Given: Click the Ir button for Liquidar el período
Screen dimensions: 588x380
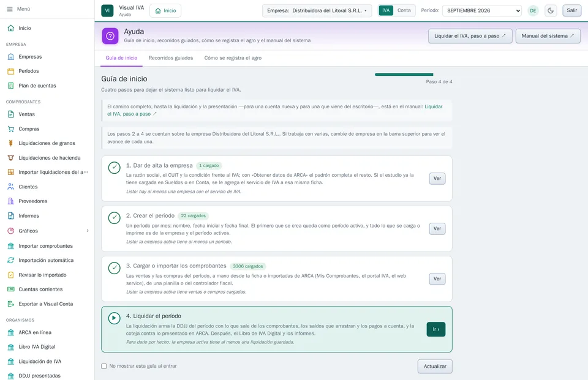Looking at the screenshot, I should click(436, 329).
